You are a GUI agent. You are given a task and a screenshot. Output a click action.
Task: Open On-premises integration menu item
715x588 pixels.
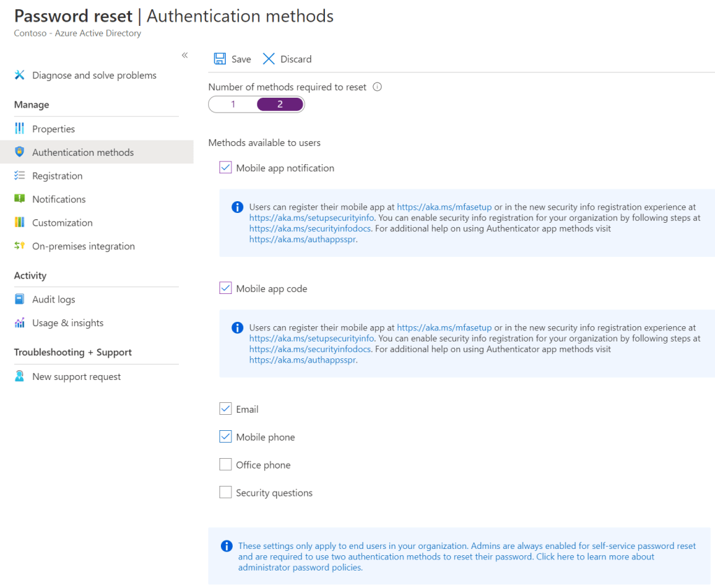point(83,247)
